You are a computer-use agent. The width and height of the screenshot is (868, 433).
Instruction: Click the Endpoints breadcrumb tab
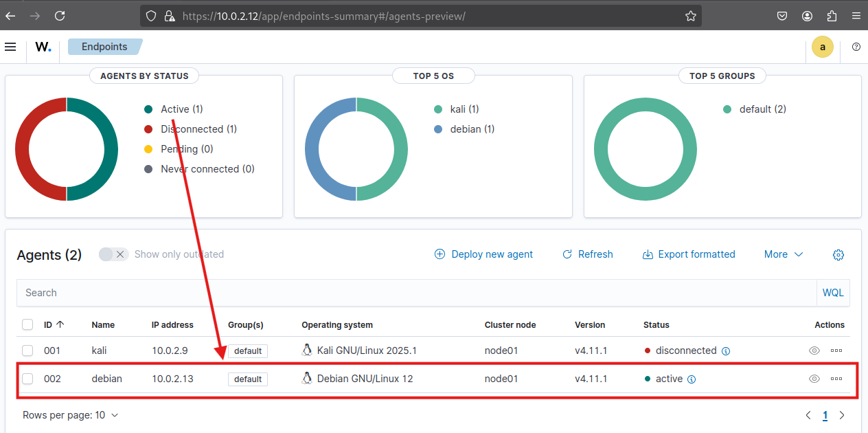104,47
